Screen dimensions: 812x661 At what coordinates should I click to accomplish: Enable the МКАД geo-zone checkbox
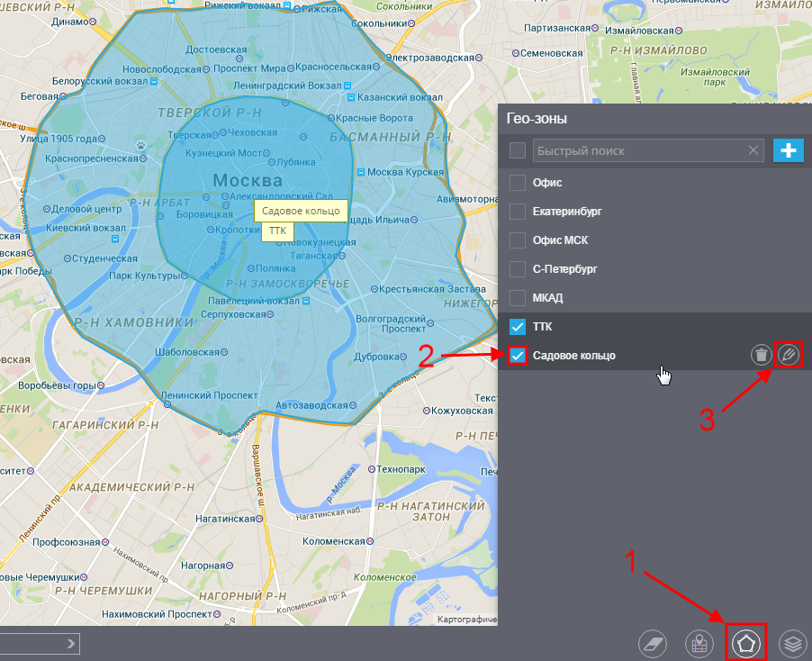(518, 298)
